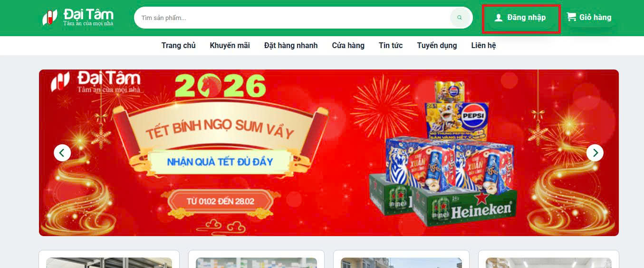Open the Tin tức menu item

point(391,46)
